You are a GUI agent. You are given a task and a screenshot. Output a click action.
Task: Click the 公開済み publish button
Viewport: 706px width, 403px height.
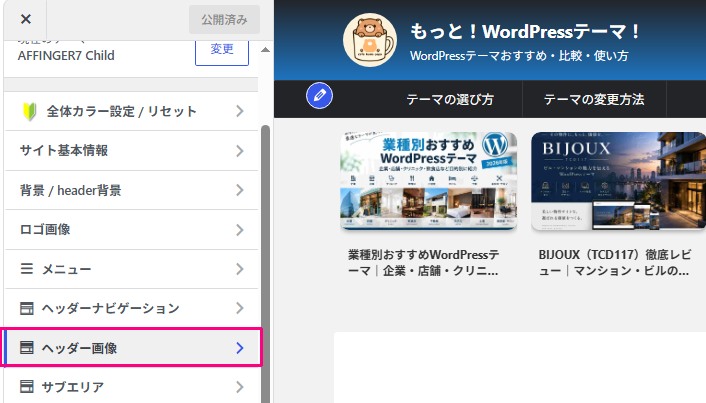point(224,20)
